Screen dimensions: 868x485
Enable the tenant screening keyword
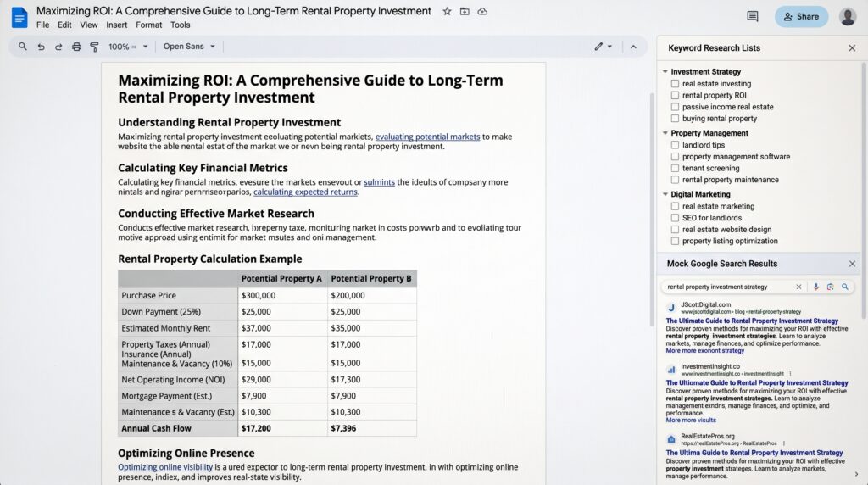coord(675,169)
